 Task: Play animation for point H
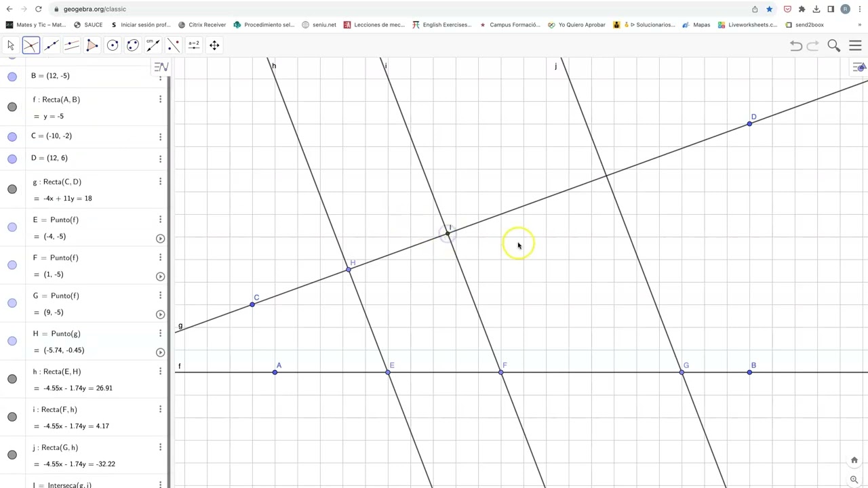coord(160,352)
